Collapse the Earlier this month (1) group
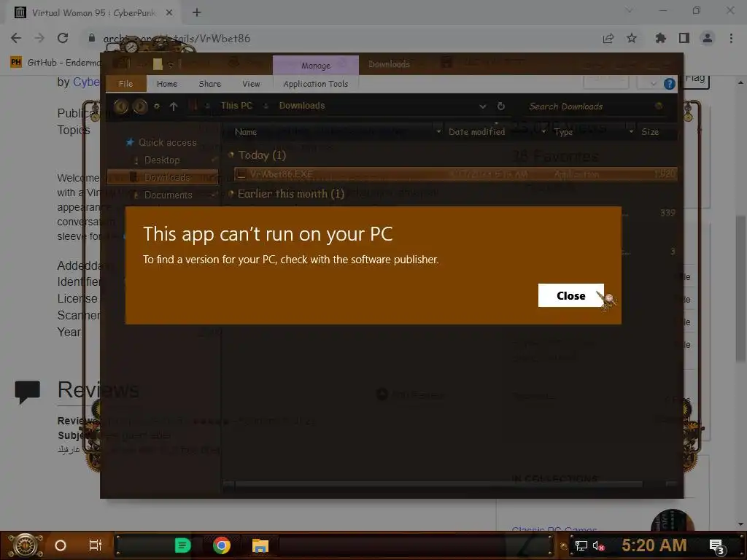Image resolution: width=747 pixels, height=560 pixels. pos(231,194)
